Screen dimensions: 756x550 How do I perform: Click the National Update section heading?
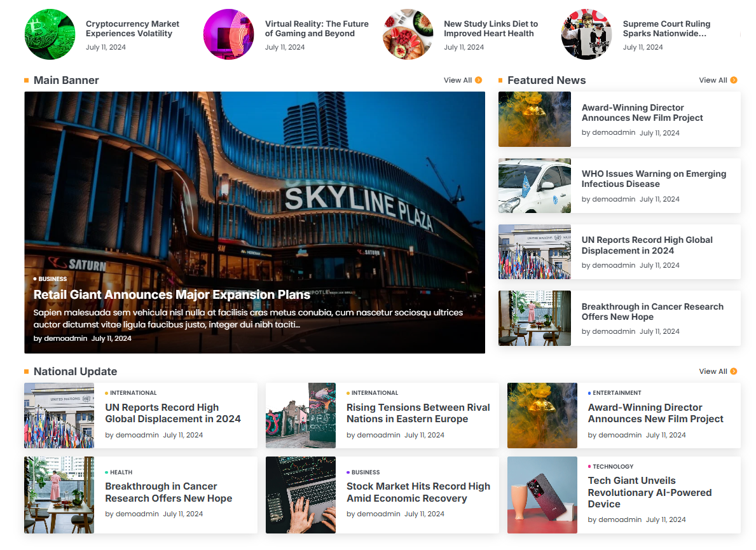[75, 371]
